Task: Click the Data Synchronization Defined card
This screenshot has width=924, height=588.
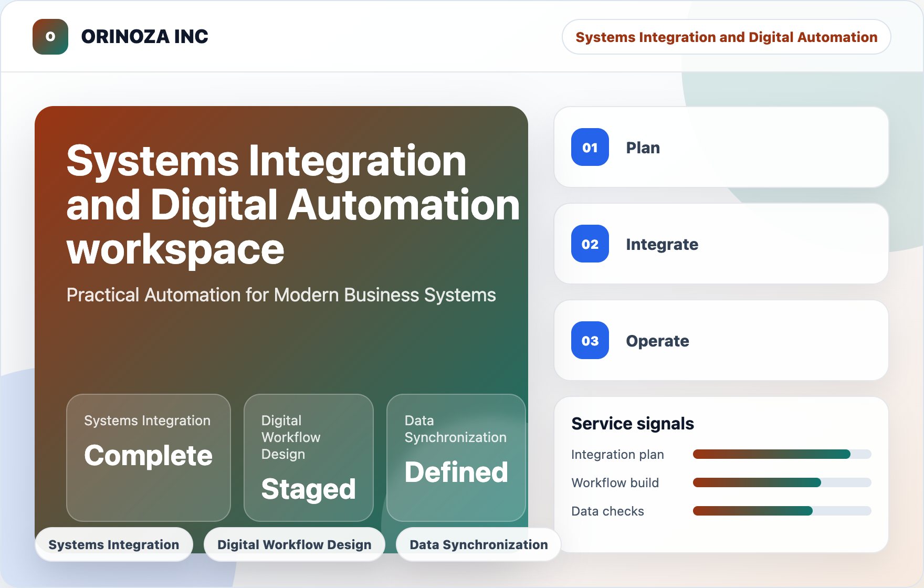Action: (x=456, y=457)
